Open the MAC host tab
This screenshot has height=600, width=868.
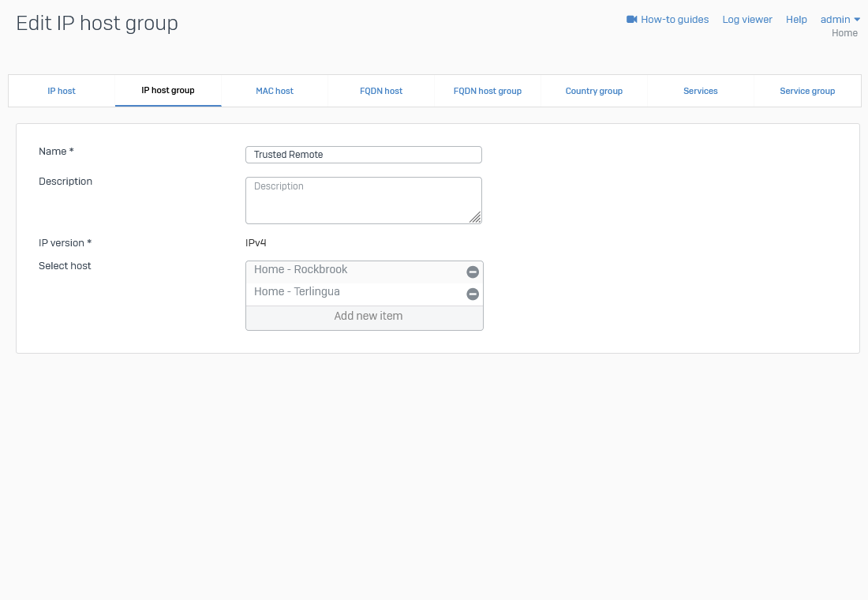click(275, 91)
